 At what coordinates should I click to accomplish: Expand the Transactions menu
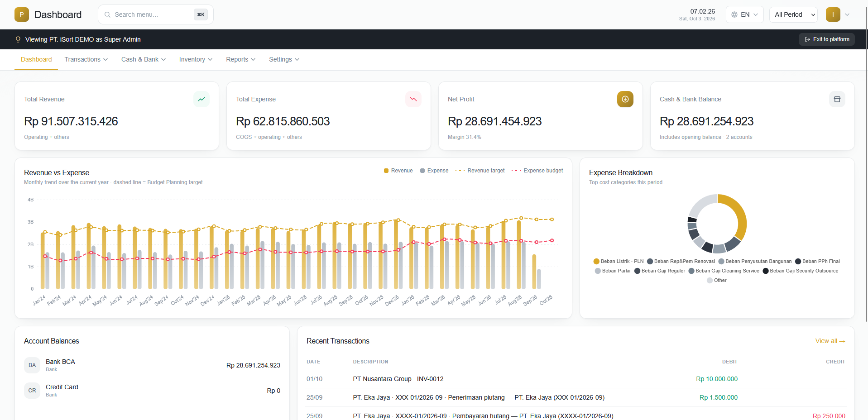pos(86,59)
